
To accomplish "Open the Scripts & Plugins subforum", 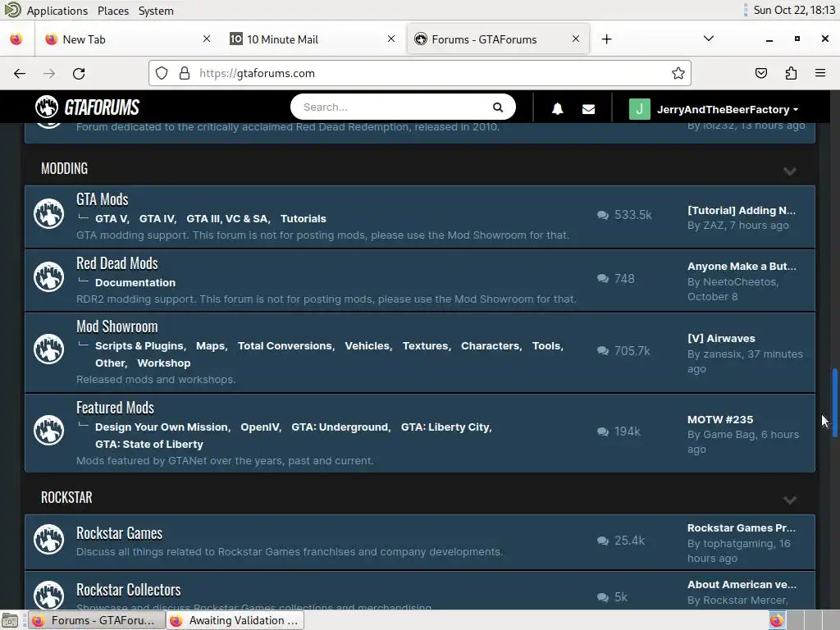I will tap(140, 346).
